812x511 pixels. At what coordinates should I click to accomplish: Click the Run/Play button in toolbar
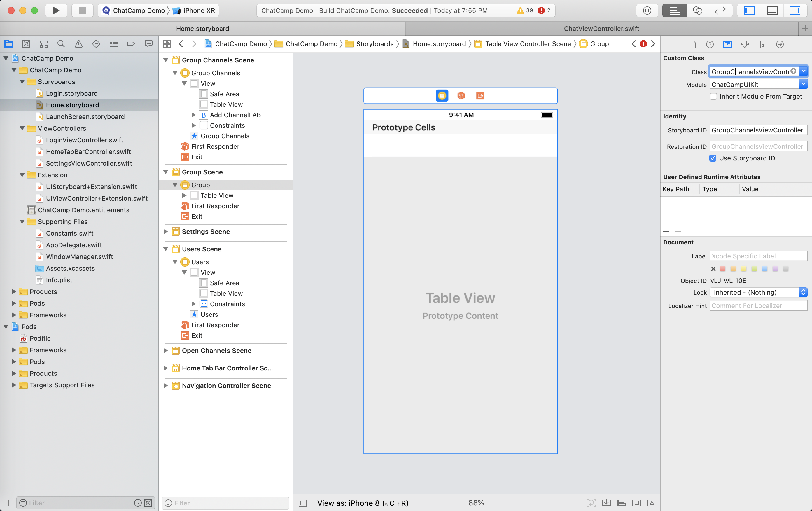point(55,10)
